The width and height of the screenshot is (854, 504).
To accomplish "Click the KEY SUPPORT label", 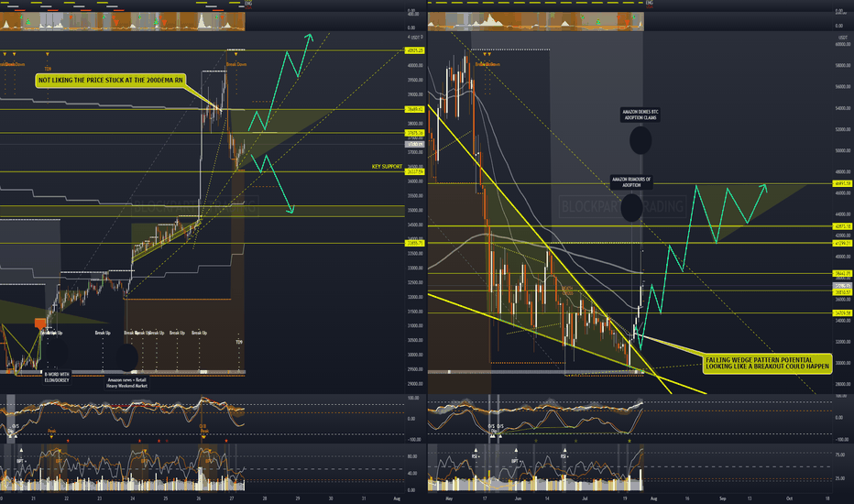I will [387, 166].
